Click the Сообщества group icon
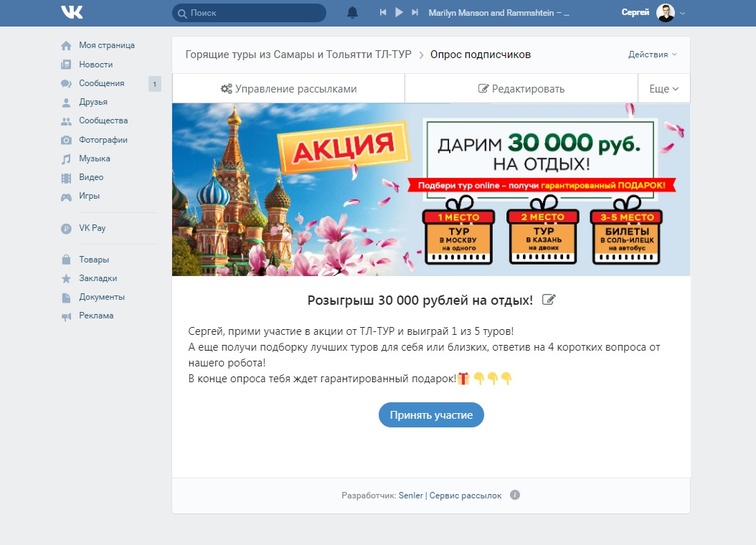 click(x=66, y=121)
